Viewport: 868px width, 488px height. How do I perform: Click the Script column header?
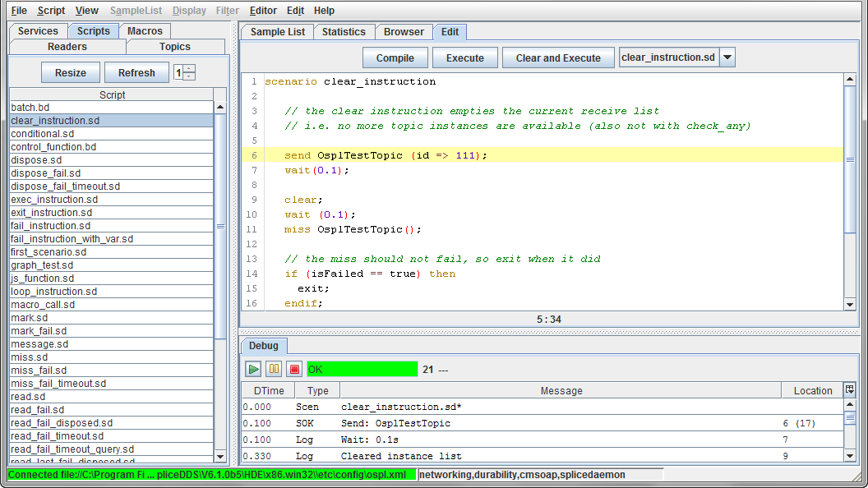tap(112, 94)
